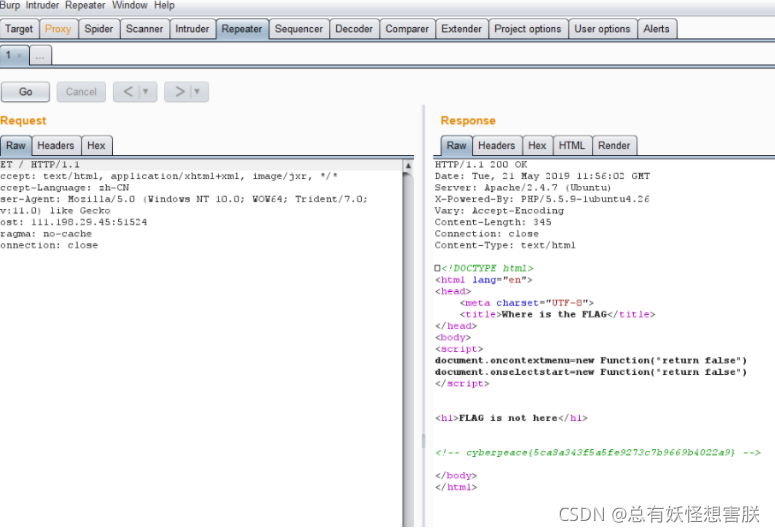Open the User options tab

pyautogui.click(x=602, y=29)
